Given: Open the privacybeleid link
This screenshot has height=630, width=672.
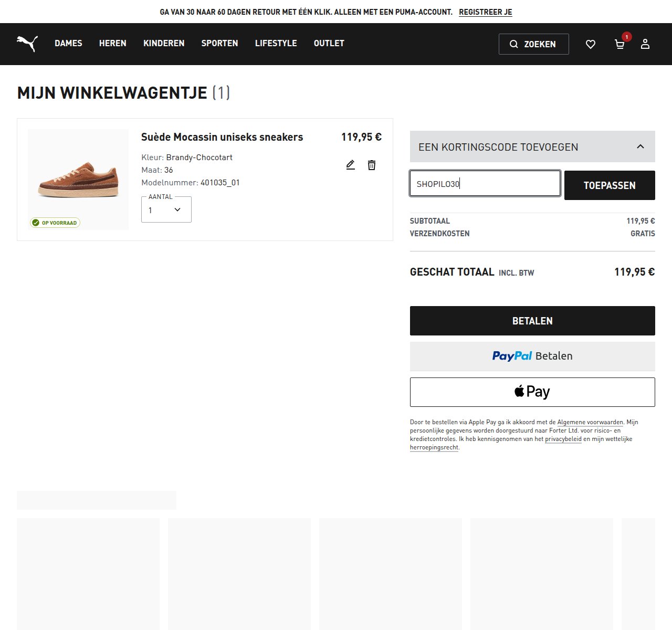Looking at the screenshot, I should [x=563, y=439].
